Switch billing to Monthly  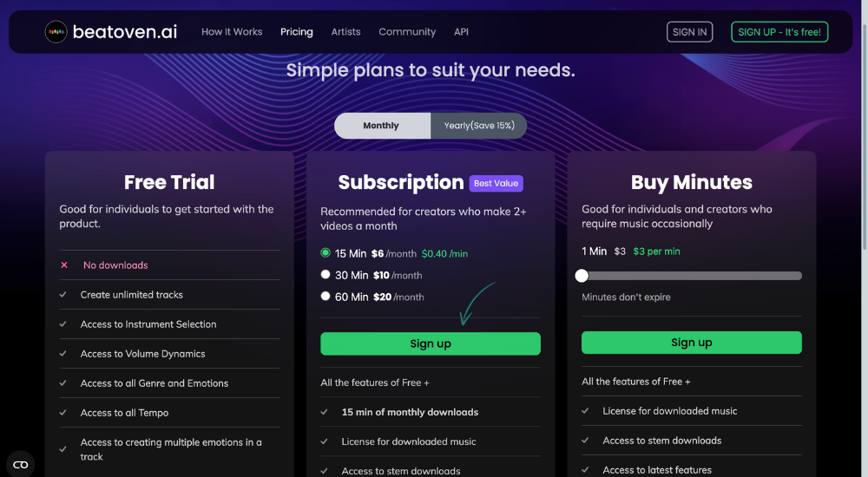coord(382,126)
